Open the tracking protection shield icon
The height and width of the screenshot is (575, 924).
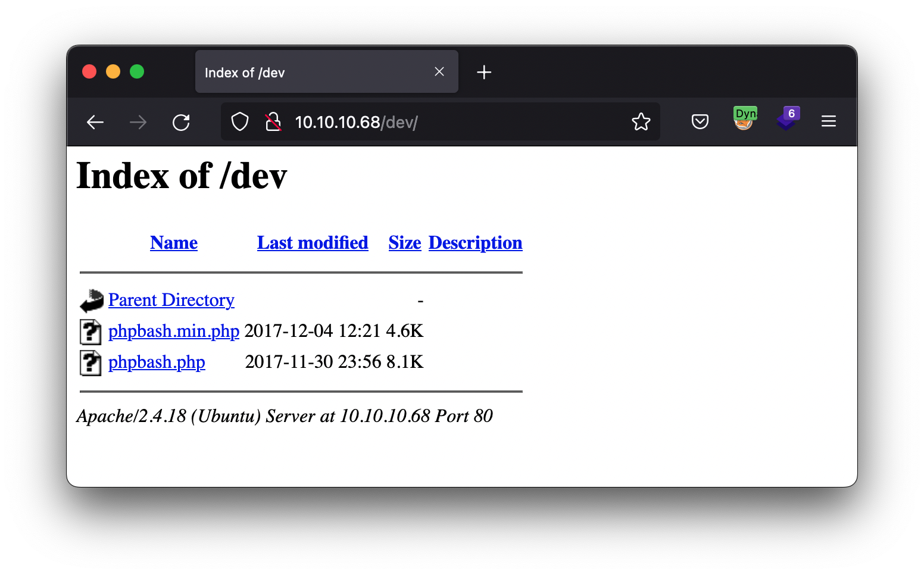tap(240, 122)
